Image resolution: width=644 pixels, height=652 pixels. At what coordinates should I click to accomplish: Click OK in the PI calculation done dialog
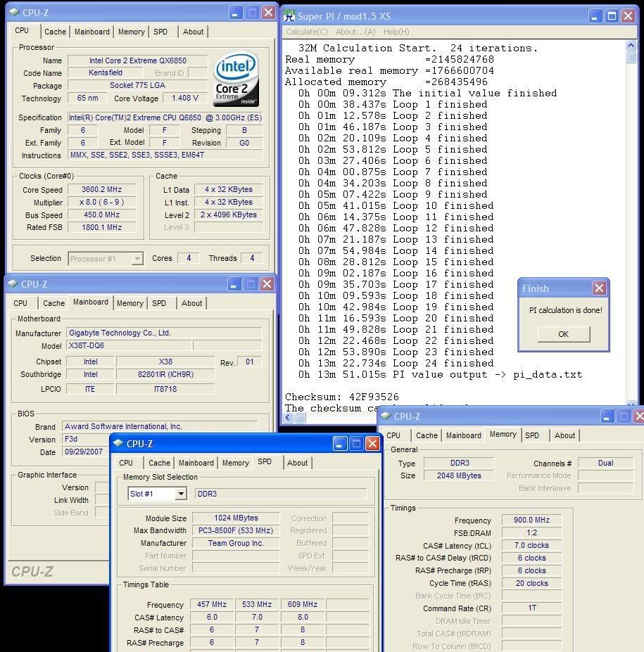coord(562,334)
